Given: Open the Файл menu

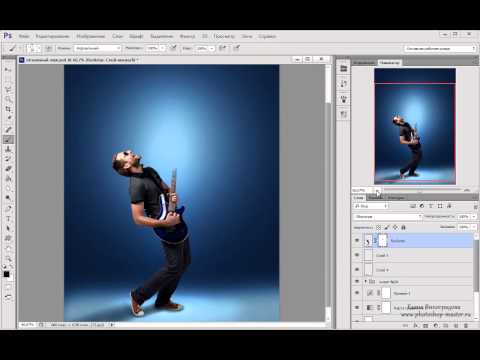Looking at the screenshot, I should tap(24, 36).
